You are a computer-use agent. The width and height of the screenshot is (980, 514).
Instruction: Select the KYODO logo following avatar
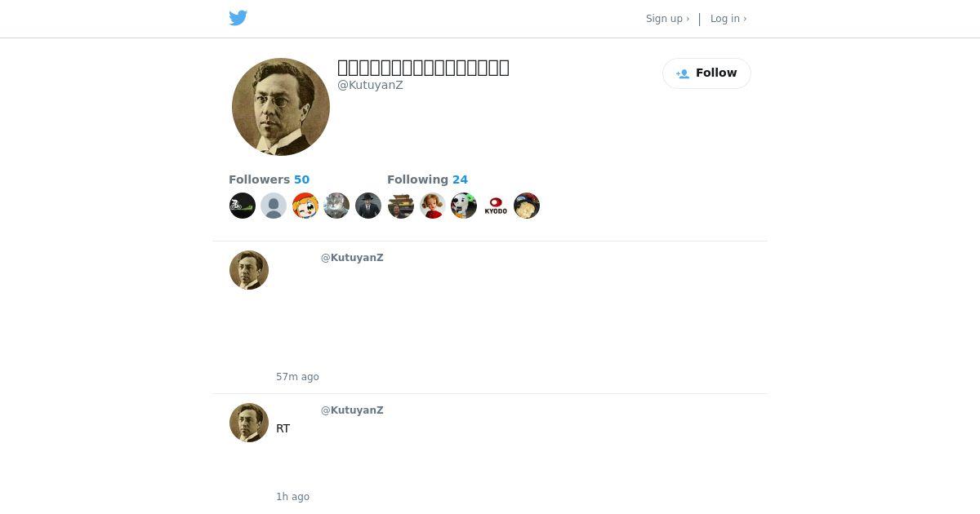click(496, 206)
